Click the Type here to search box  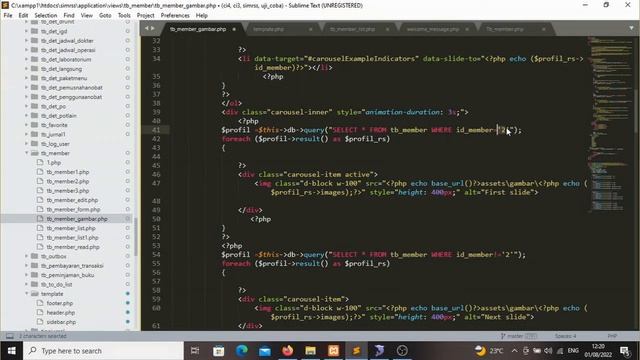(103, 351)
